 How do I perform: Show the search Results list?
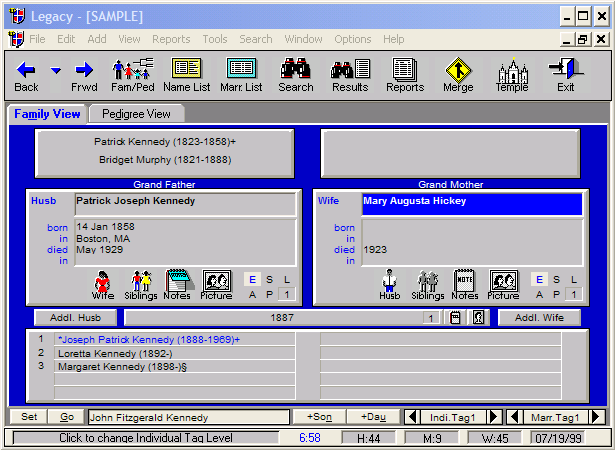350,75
